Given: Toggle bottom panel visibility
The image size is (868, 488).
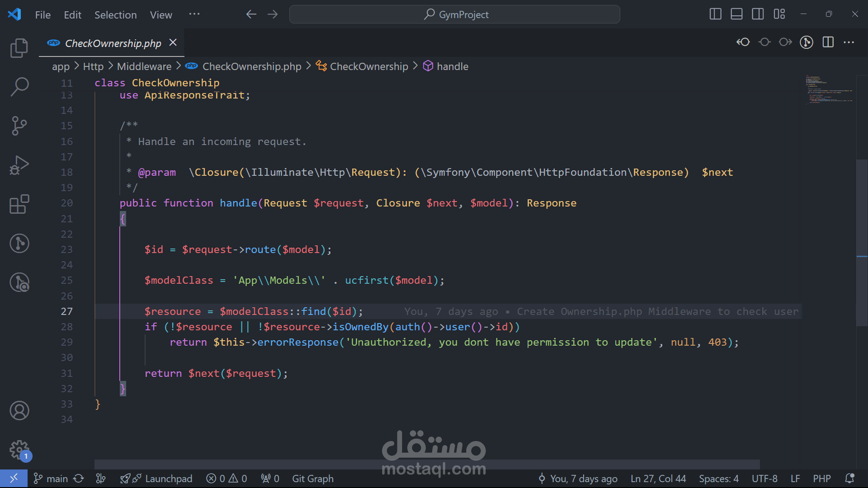Looking at the screenshot, I should (736, 14).
